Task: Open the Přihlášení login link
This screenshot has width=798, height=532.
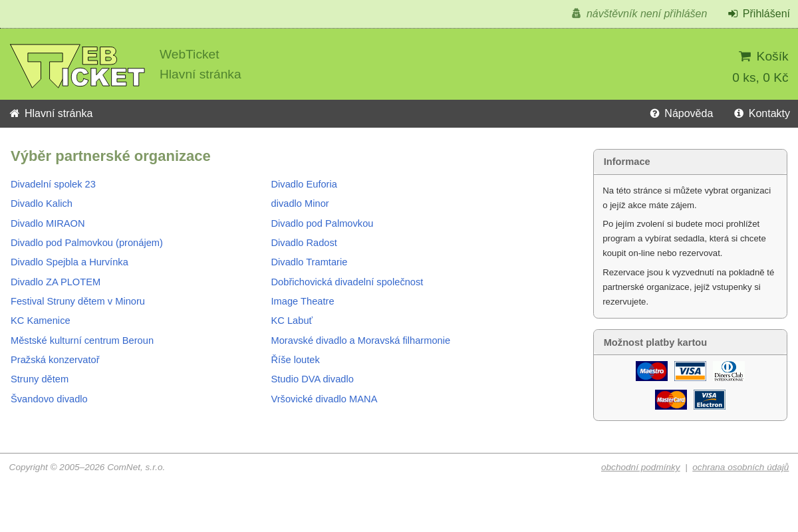Action: [x=766, y=14]
